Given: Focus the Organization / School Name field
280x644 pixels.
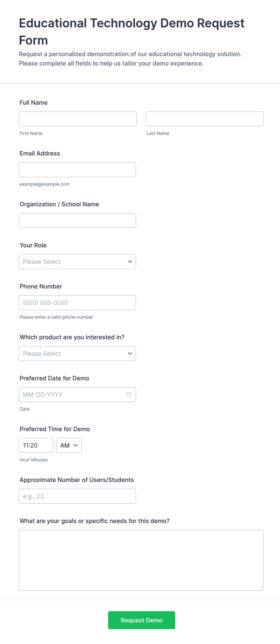Looking at the screenshot, I should [77, 220].
